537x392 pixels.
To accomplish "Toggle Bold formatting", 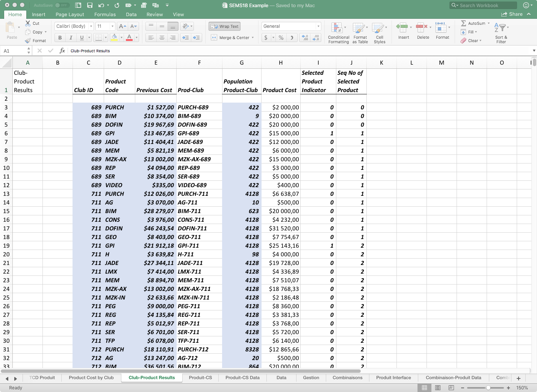I will tap(60, 38).
